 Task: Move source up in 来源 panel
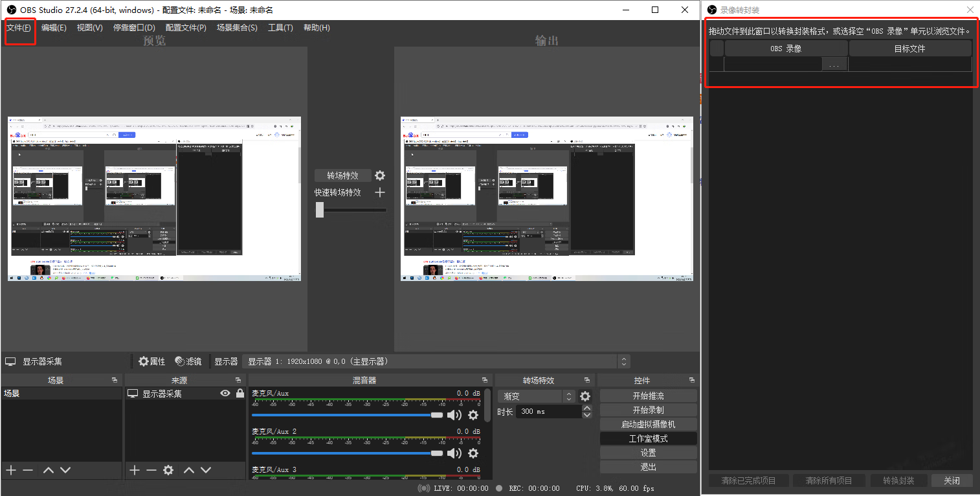188,470
